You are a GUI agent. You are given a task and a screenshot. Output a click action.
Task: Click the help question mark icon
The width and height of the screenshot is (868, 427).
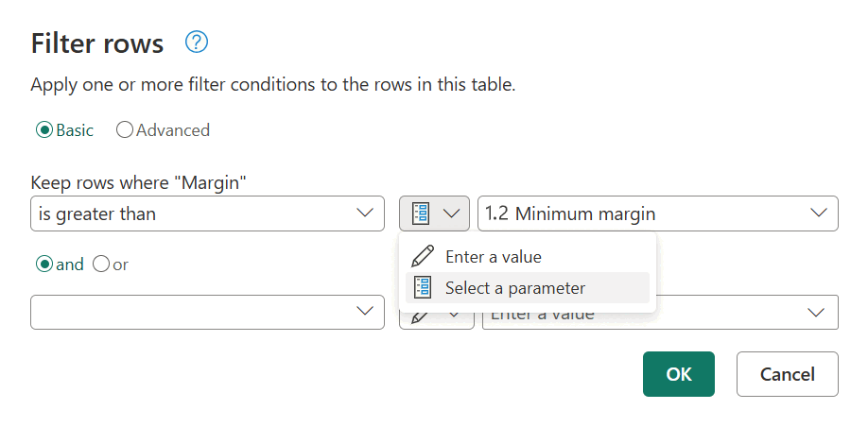197,43
